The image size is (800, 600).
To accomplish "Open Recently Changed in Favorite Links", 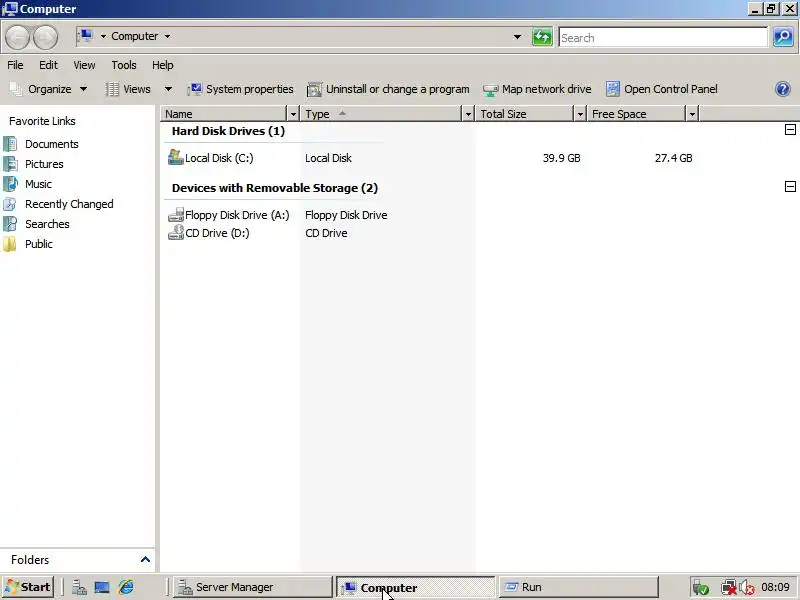I will coord(69,204).
